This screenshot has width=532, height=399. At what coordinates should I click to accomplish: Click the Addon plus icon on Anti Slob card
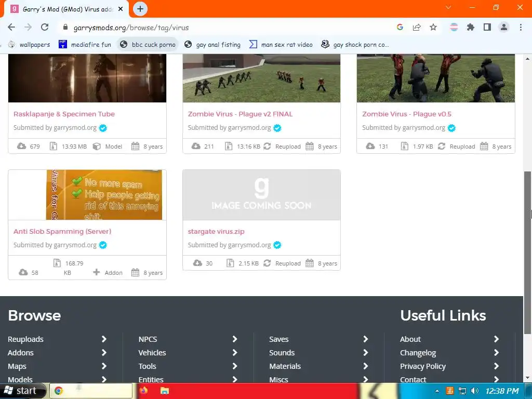pos(96,272)
